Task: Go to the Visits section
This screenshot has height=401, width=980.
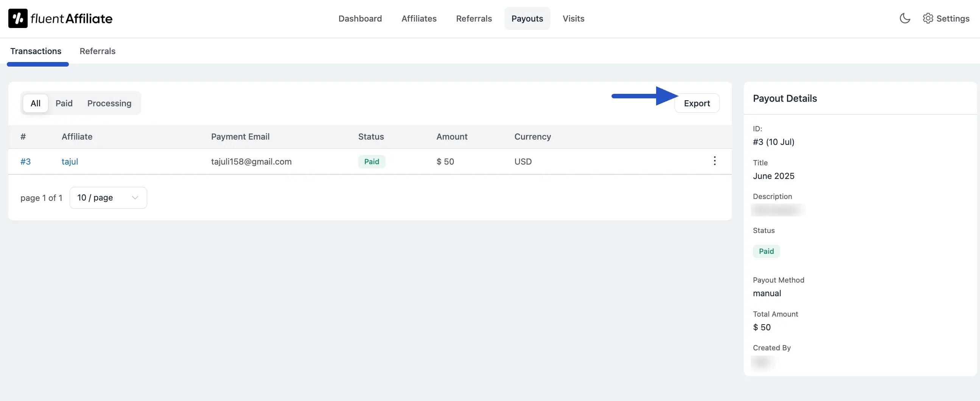Action: point(573,18)
